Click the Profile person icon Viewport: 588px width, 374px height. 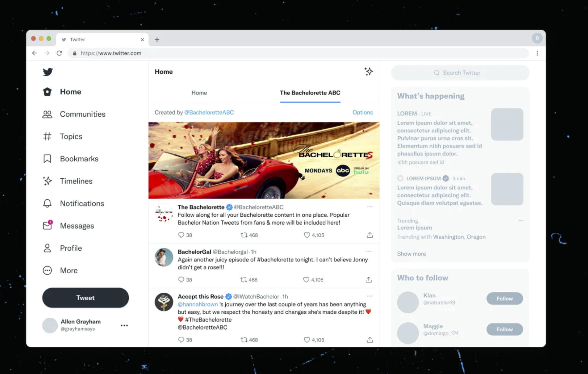(x=47, y=248)
